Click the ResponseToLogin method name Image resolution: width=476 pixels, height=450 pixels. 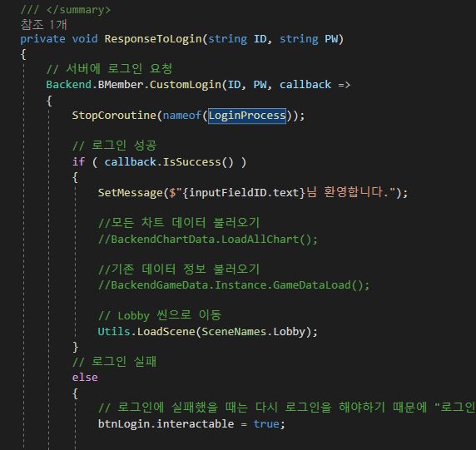pyautogui.click(x=153, y=39)
